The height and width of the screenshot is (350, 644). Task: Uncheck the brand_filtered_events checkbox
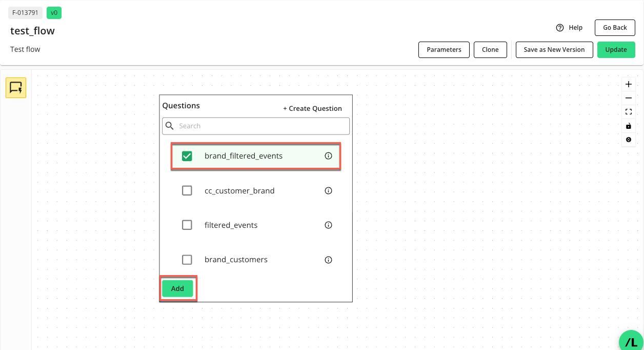pos(187,155)
